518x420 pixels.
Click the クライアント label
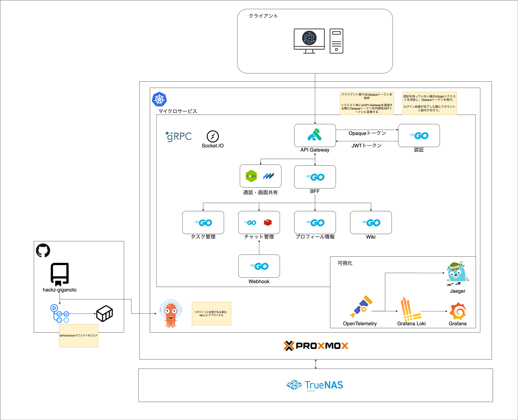[263, 16]
